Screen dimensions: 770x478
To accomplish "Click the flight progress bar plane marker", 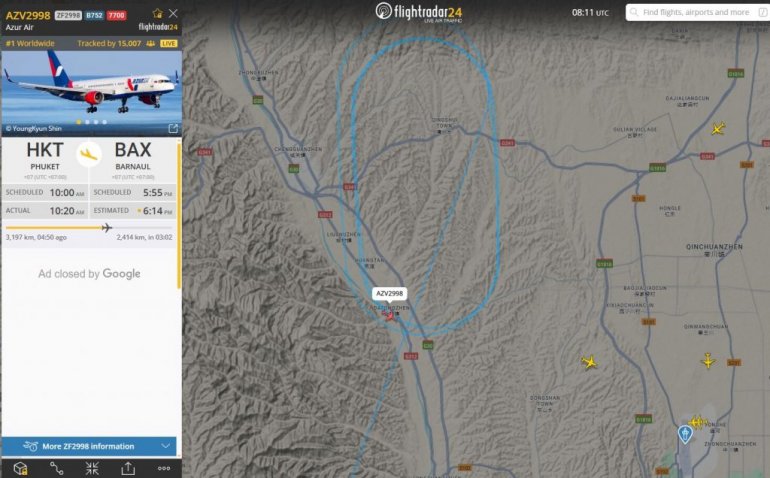I will (x=107, y=227).
